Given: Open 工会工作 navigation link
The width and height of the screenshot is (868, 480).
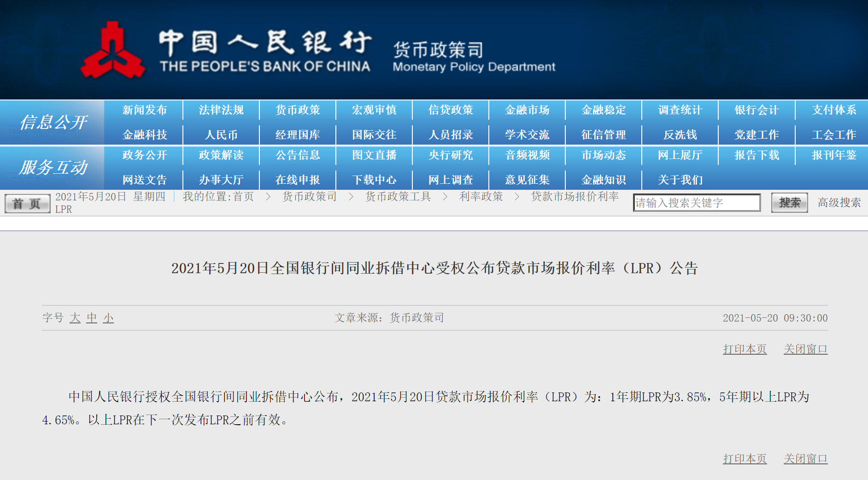Looking at the screenshot, I should pos(834,135).
